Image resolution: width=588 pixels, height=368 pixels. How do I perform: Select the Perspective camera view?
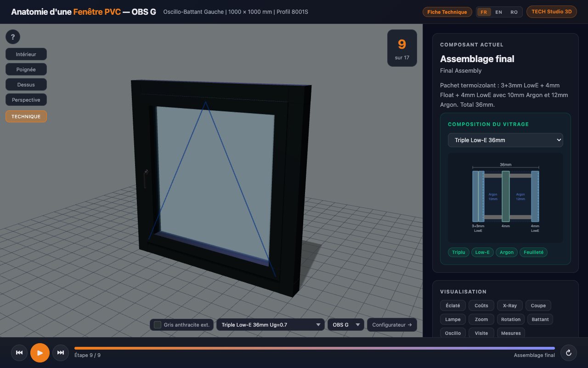tap(26, 100)
